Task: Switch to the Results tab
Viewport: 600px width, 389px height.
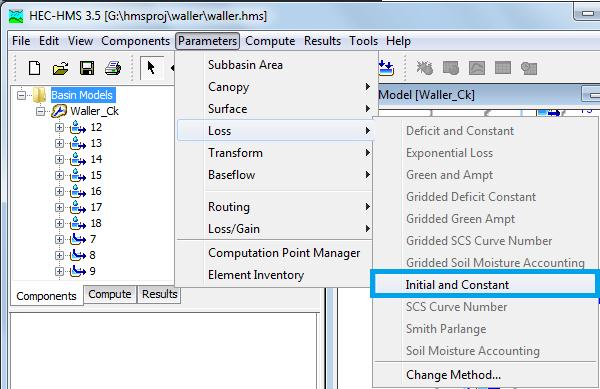Action: [x=159, y=294]
